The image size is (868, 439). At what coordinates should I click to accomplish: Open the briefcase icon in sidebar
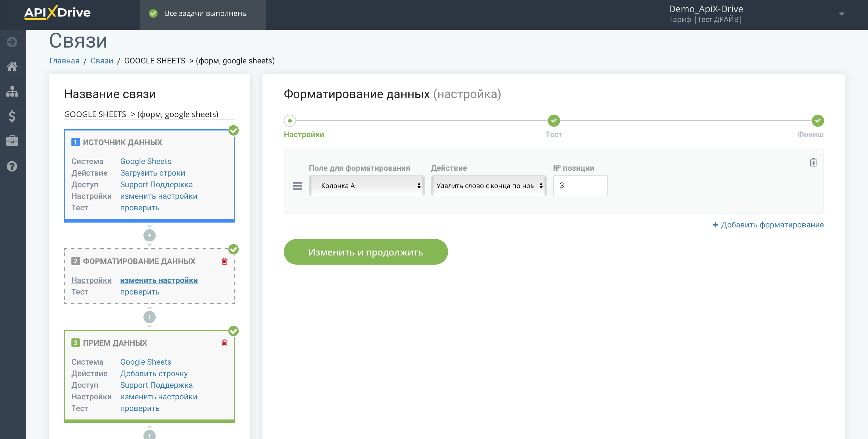12,141
